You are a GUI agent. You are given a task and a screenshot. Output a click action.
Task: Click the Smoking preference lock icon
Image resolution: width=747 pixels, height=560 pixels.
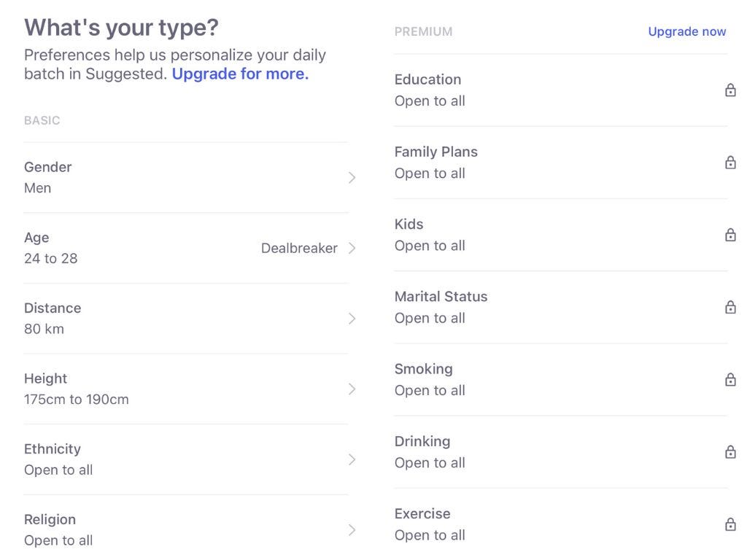(730, 379)
